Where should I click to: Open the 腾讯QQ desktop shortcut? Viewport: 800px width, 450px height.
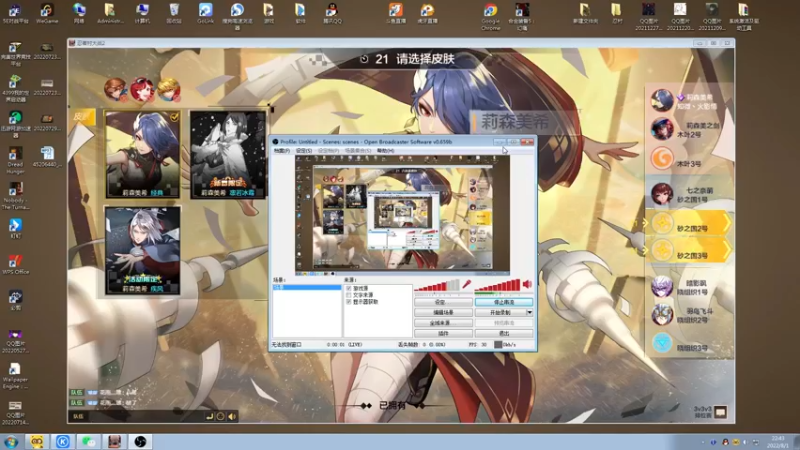coord(332,13)
